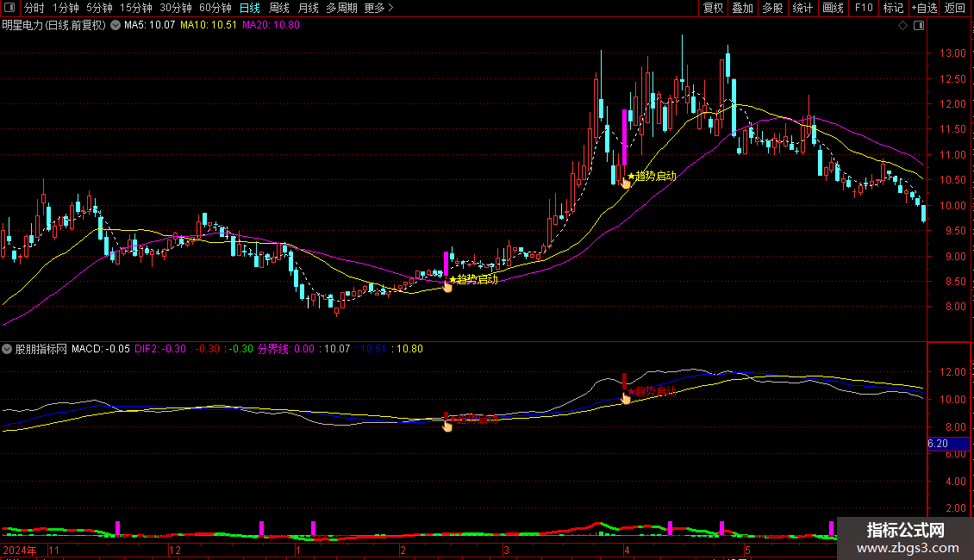Select the 5分钟 period

point(99,8)
